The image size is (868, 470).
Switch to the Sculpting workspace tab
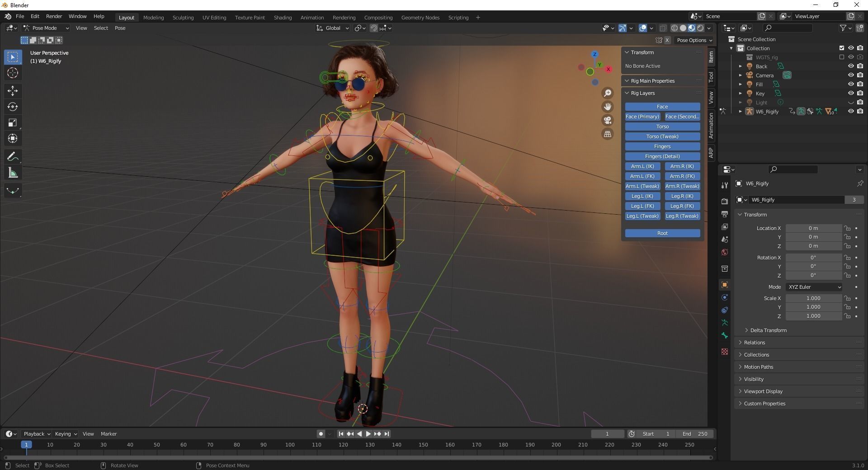click(183, 18)
